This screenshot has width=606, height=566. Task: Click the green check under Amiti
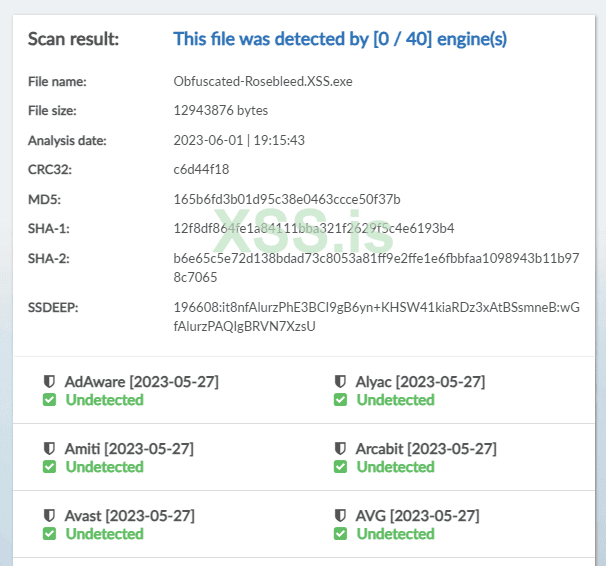pyautogui.click(x=49, y=467)
